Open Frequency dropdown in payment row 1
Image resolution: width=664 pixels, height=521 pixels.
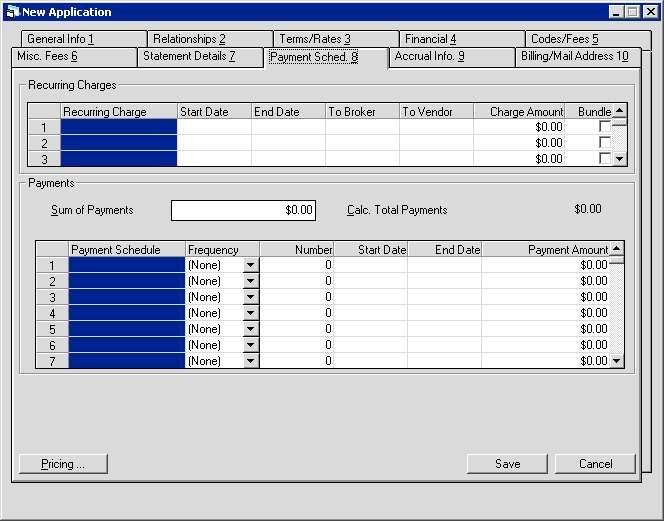pos(251,265)
